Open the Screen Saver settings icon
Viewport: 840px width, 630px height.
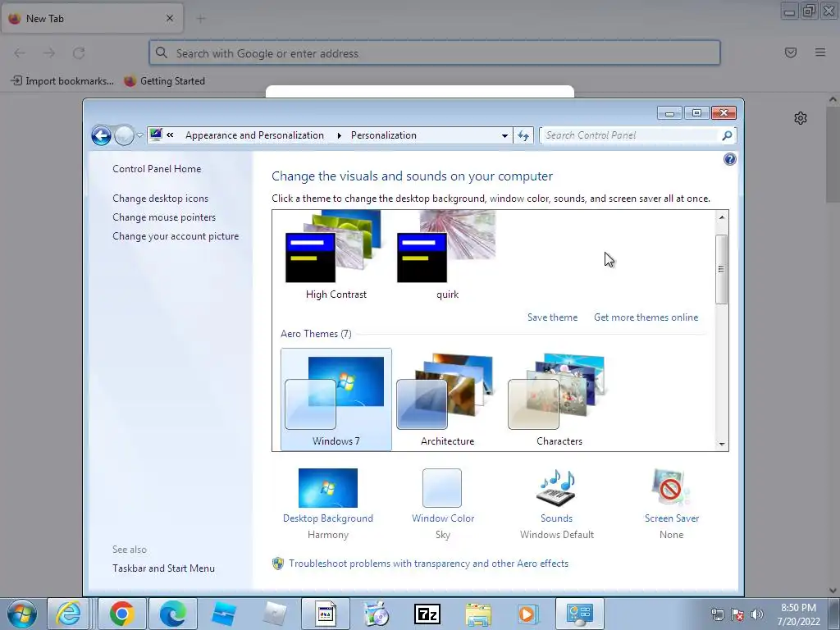pos(671,488)
